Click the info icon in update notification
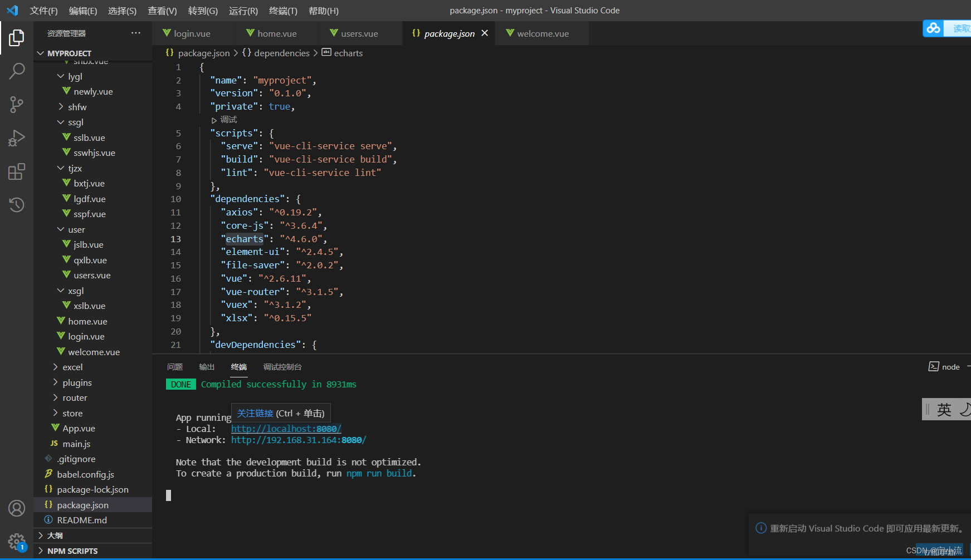This screenshot has height=560, width=971. point(761,528)
